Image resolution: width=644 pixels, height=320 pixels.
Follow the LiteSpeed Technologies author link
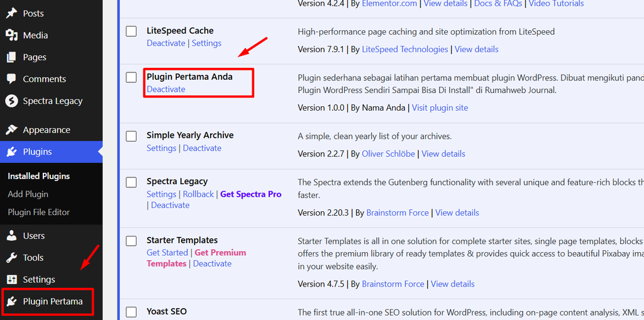pos(405,49)
